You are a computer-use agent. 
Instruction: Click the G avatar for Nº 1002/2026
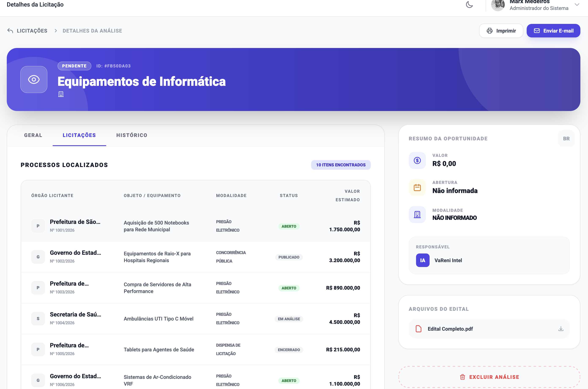(38, 257)
